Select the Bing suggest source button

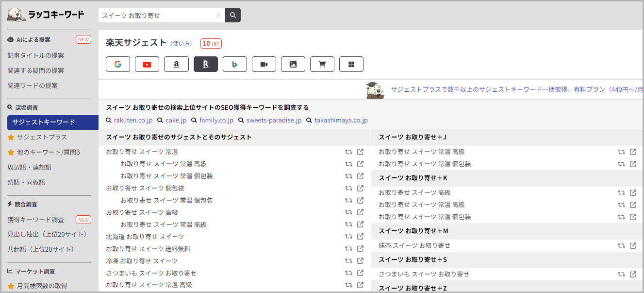pyautogui.click(x=235, y=64)
